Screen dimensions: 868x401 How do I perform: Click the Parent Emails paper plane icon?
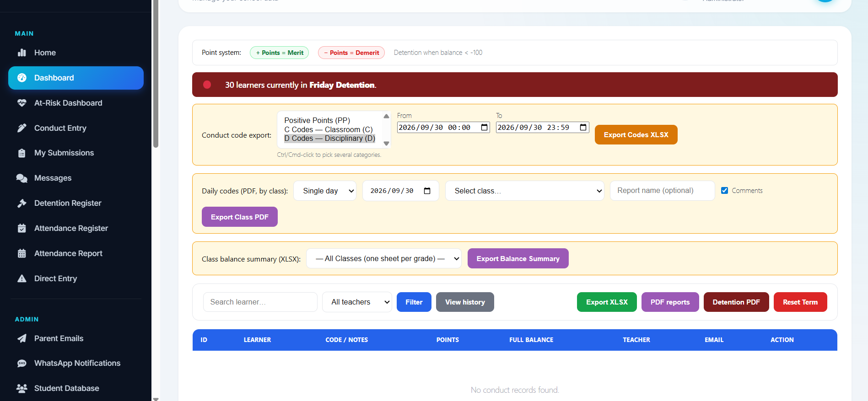(x=22, y=338)
